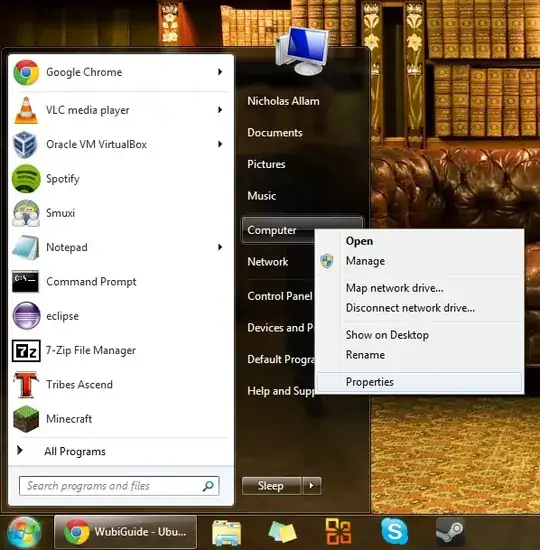540x550 pixels.
Task: Open the Pictures link
Action: coord(266,165)
